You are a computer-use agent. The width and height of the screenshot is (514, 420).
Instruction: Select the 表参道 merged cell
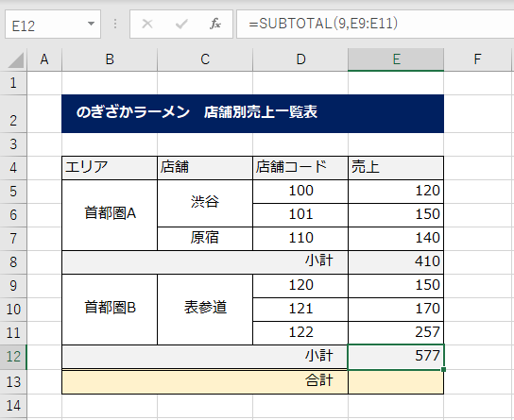[205, 310]
